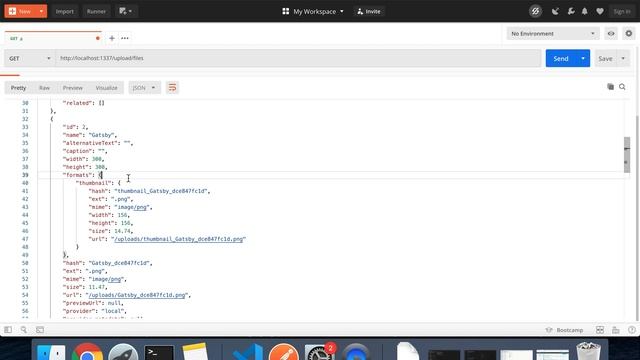This screenshot has width=640, height=360.
Task: Click line number 39 in gutter
Action: click(25, 175)
